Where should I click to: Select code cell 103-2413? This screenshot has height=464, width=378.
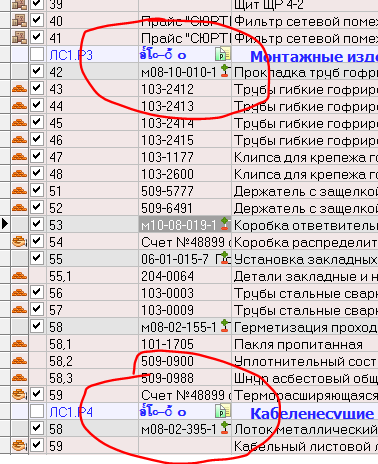[185, 106]
